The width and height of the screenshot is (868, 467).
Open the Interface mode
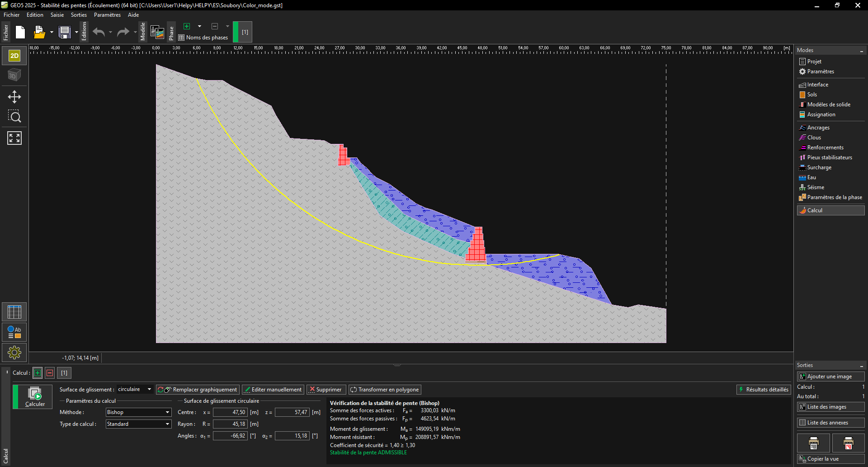pos(817,85)
